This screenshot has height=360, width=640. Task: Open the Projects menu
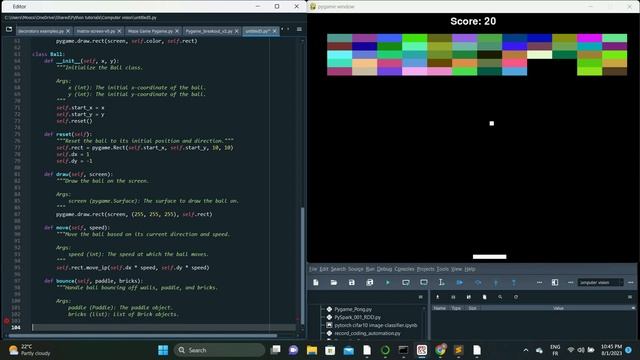tap(425, 269)
